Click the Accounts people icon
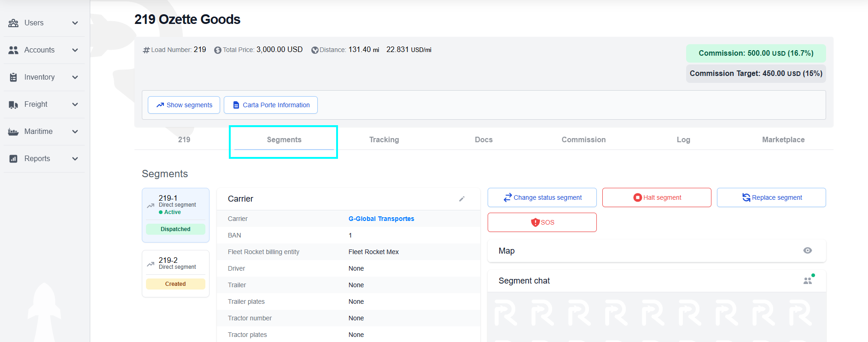 (13, 50)
